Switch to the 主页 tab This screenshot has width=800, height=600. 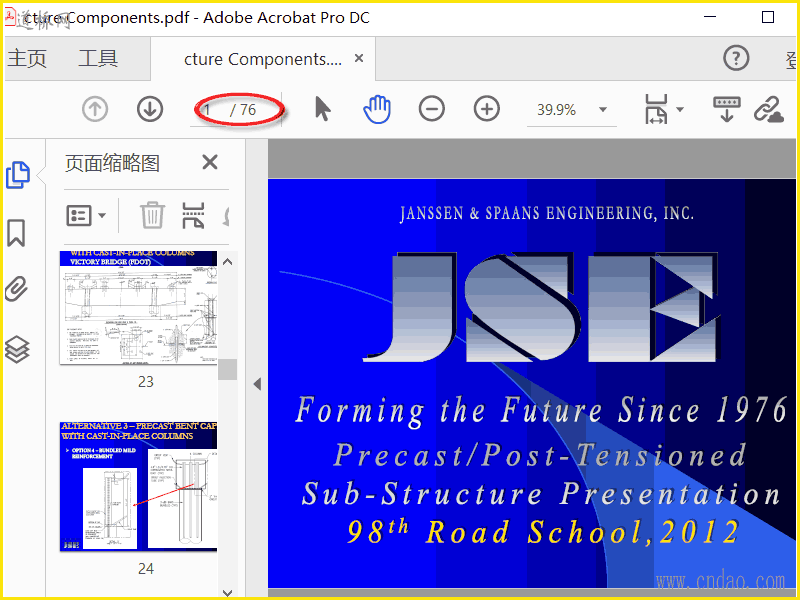(x=27, y=58)
